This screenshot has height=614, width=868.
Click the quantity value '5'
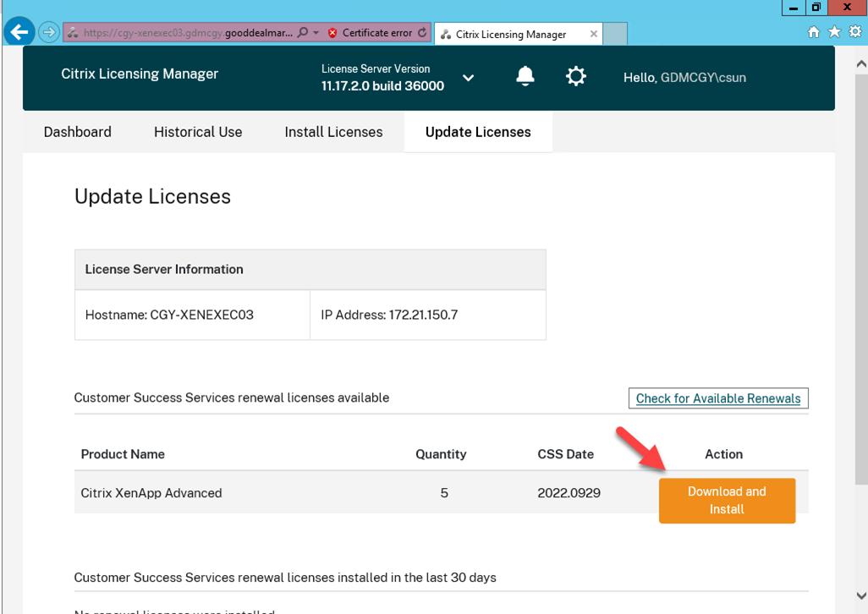(444, 493)
